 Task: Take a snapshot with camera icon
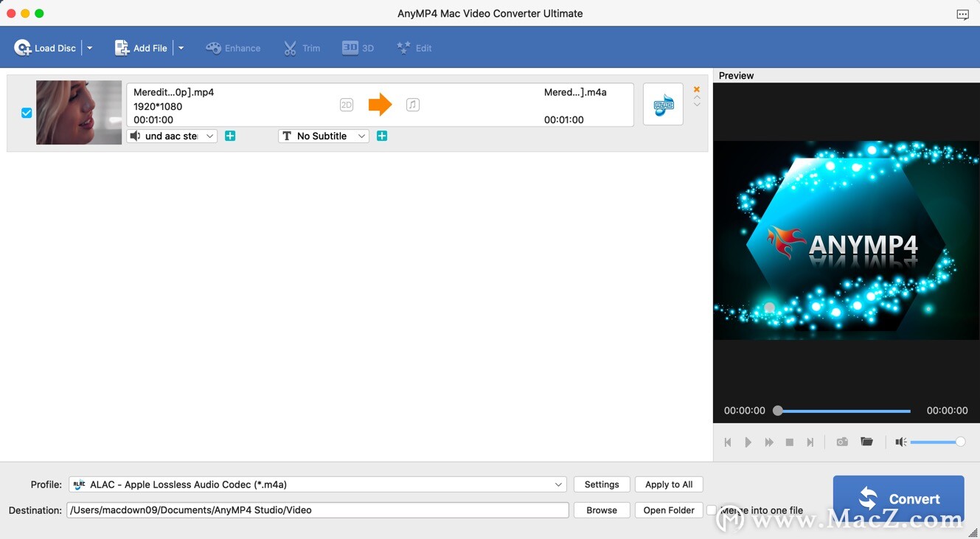842,442
